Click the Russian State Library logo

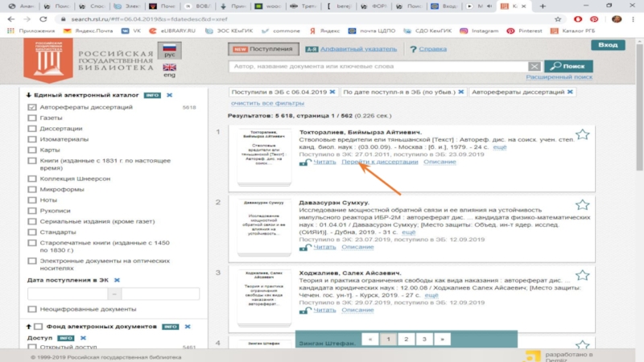49,59
